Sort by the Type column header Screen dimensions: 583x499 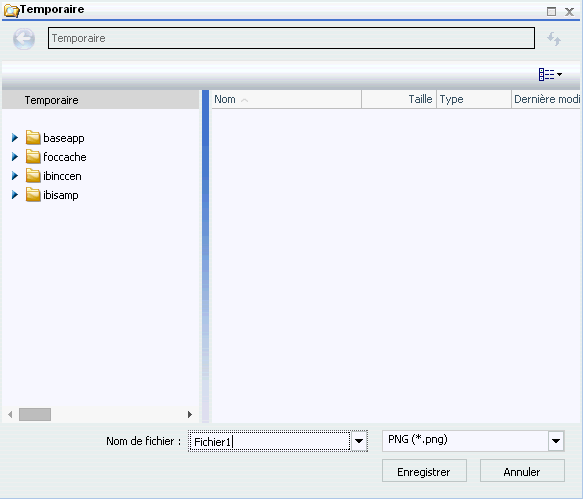[x=474, y=99]
